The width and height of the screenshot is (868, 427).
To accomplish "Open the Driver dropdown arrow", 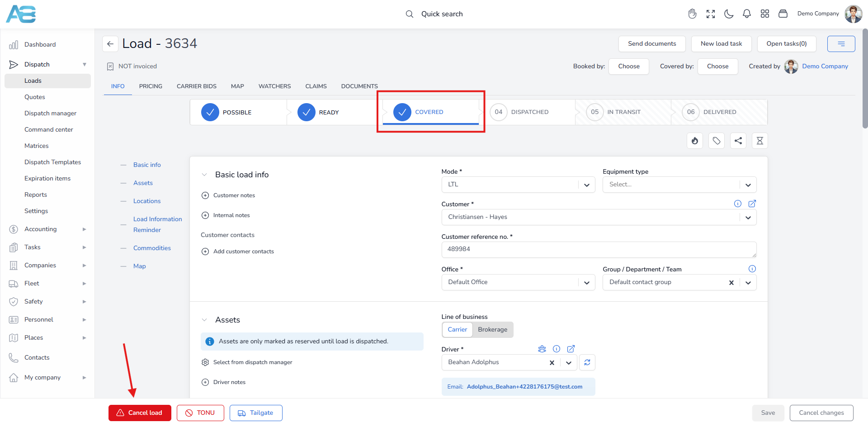I will click(569, 363).
